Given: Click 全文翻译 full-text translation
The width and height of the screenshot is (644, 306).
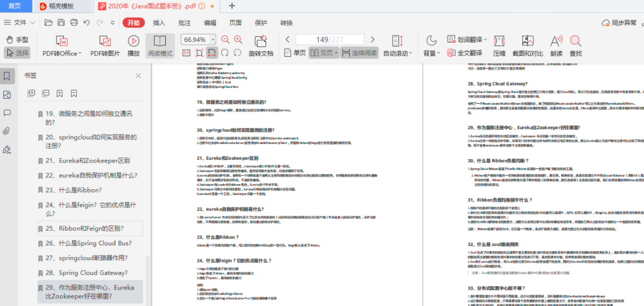Looking at the screenshot, I should pyautogui.click(x=465, y=53).
